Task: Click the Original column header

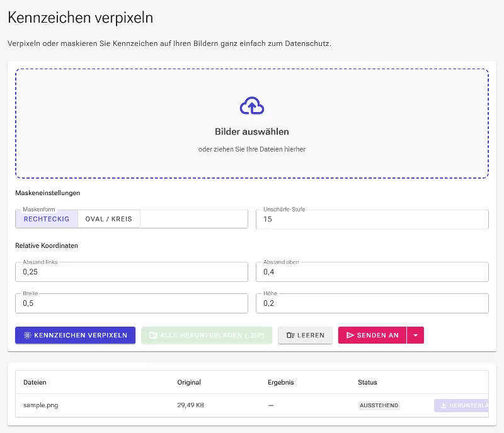Action: [x=189, y=382]
